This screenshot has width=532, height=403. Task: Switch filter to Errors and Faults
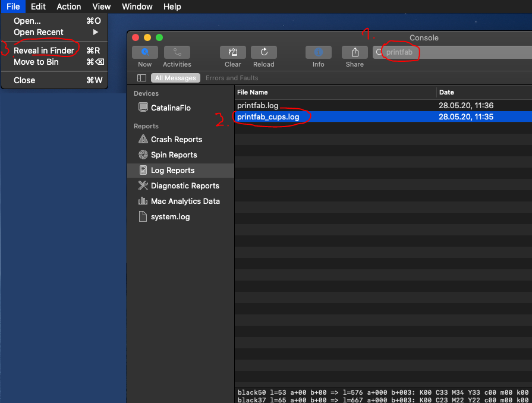point(232,78)
